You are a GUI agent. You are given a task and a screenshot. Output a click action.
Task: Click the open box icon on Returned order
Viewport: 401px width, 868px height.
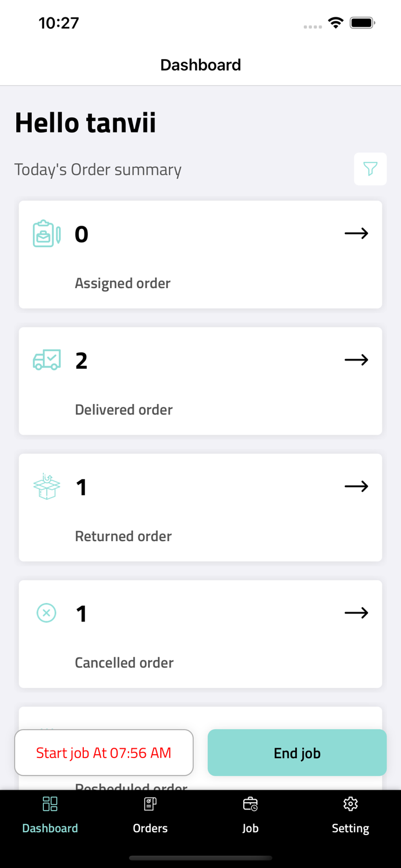pos(46,486)
